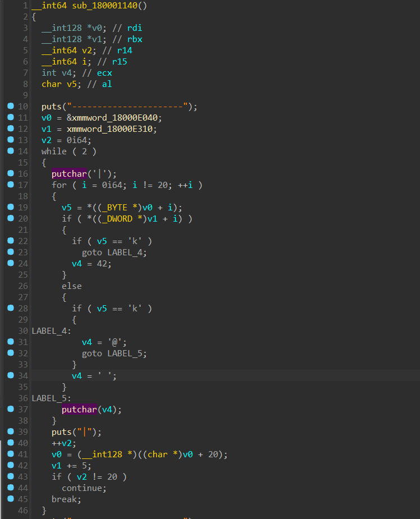Toggle breakpoint dot on line 41
This screenshot has width=420, height=519.
(x=11, y=454)
